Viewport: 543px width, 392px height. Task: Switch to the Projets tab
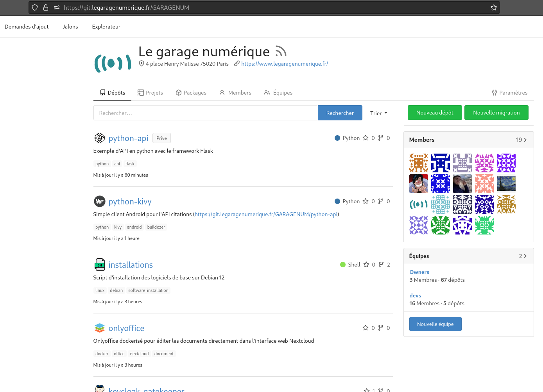(150, 93)
